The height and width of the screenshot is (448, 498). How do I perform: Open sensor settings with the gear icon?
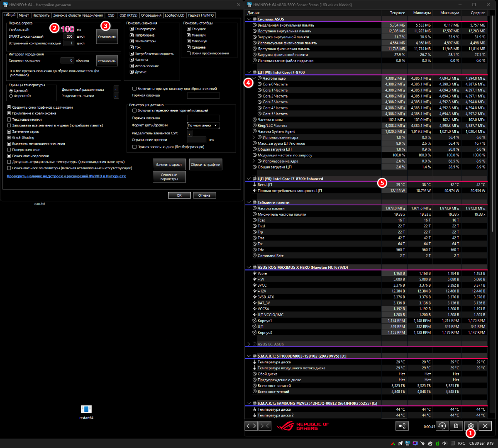tap(471, 426)
